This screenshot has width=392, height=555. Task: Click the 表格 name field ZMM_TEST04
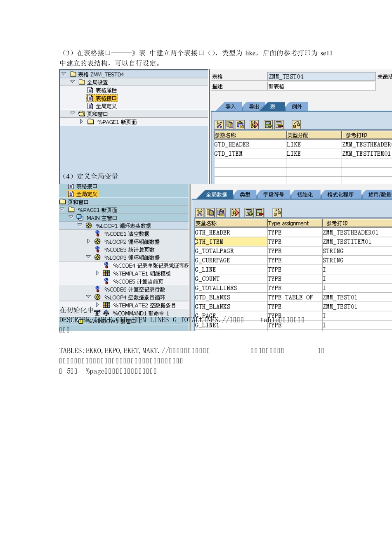(321, 76)
